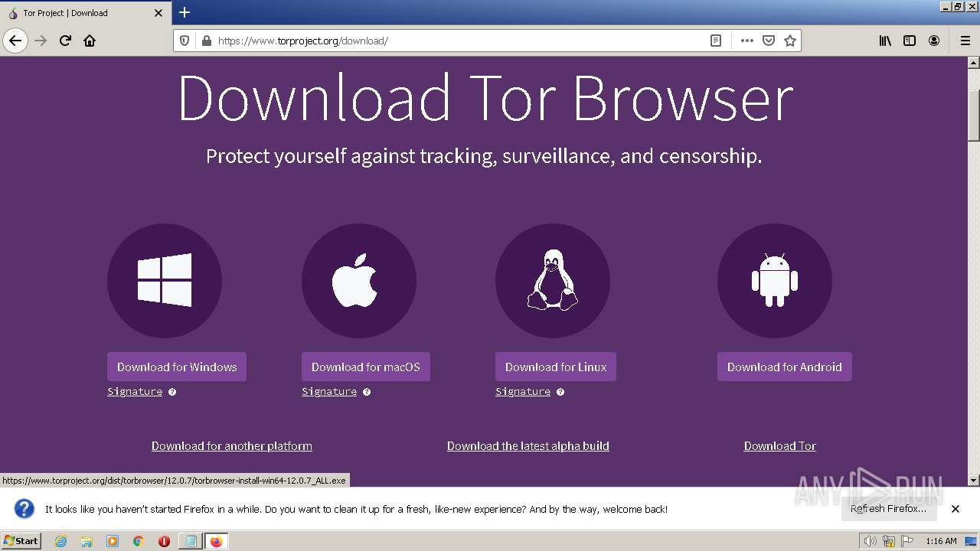Click the Apple logo circle
This screenshot has width=980, height=551.
click(x=359, y=281)
